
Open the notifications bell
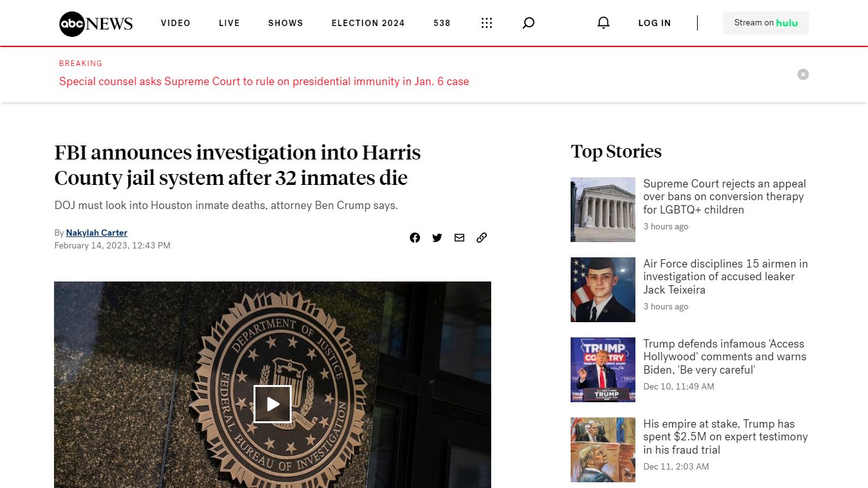(x=604, y=23)
